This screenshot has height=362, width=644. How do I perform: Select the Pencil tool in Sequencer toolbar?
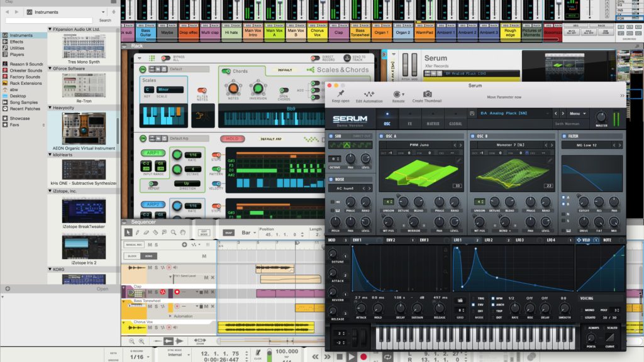(x=137, y=233)
